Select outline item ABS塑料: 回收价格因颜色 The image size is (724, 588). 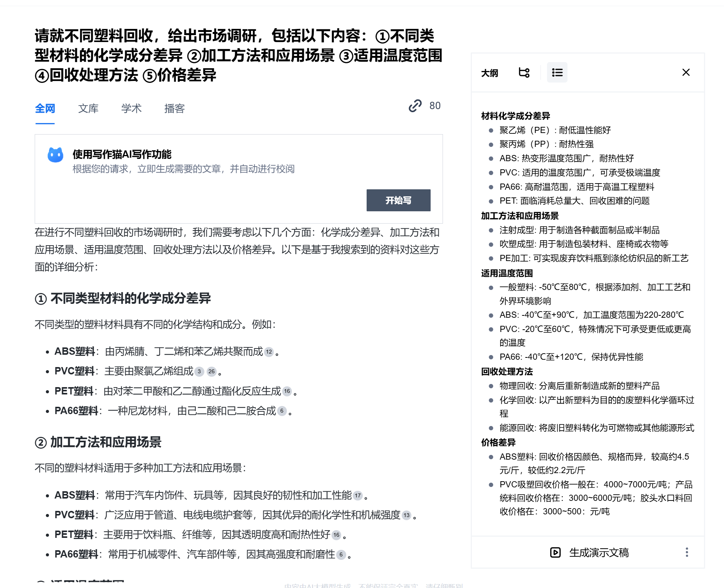pyautogui.click(x=594, y=463)
